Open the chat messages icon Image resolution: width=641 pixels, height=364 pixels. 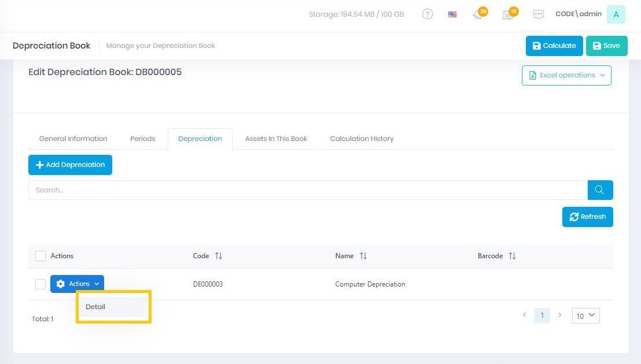point(539,14)
